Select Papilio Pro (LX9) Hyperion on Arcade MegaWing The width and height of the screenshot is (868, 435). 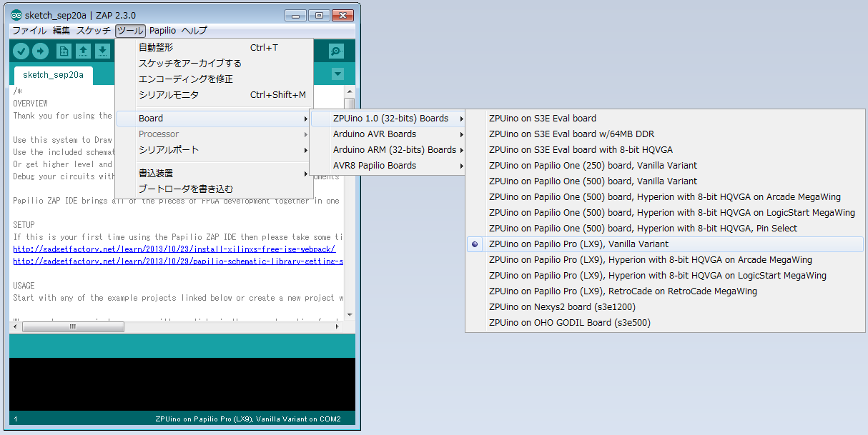tap(665, 260)
